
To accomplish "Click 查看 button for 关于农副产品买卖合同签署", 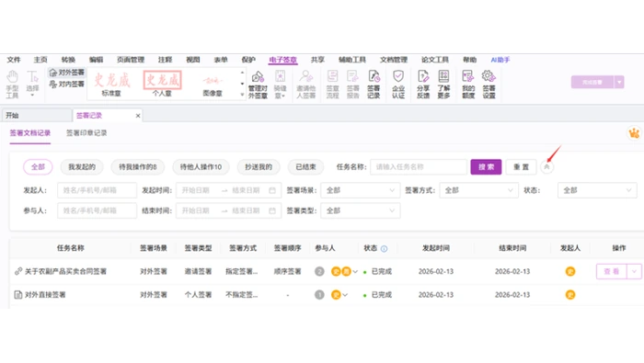I will pos(611,271).
